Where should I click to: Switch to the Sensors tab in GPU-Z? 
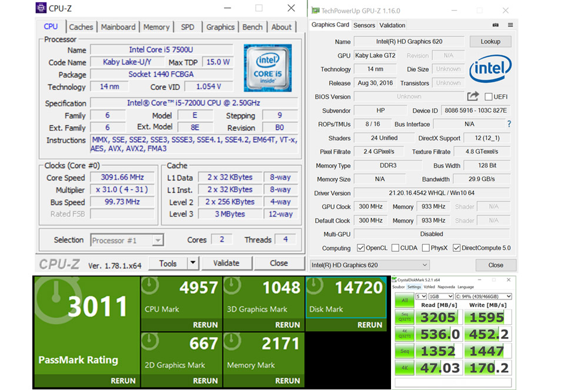[x=364, y=25]
